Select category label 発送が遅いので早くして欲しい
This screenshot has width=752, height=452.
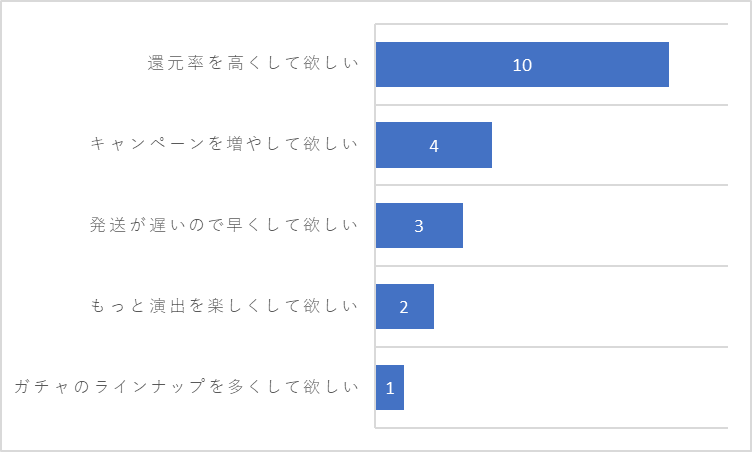point(224,225)
